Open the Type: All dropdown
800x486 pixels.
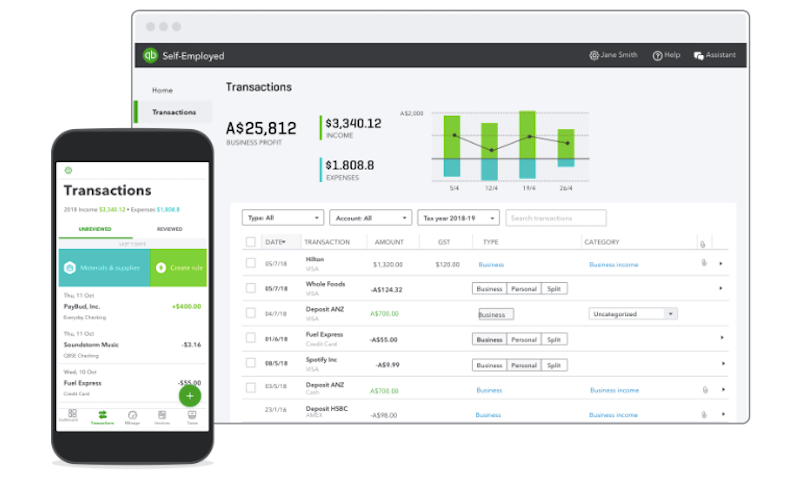click(283, 218)
